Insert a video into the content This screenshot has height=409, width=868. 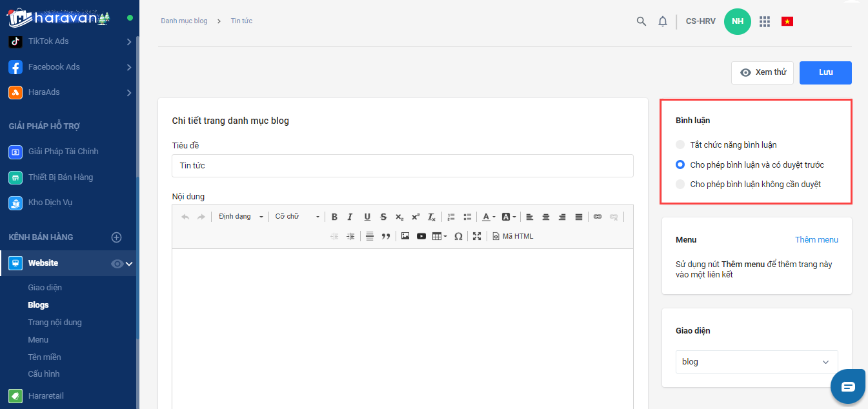coord(421,236)
